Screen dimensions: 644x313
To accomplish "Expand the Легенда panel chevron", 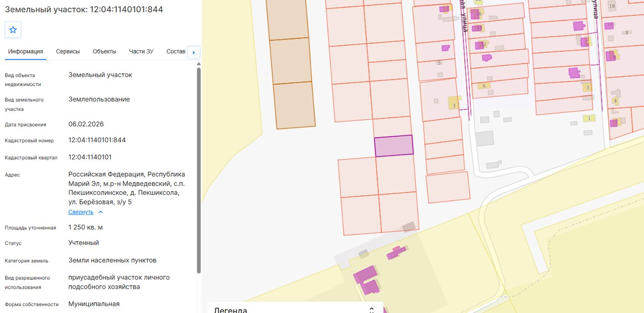I will [x=372, y=309].
